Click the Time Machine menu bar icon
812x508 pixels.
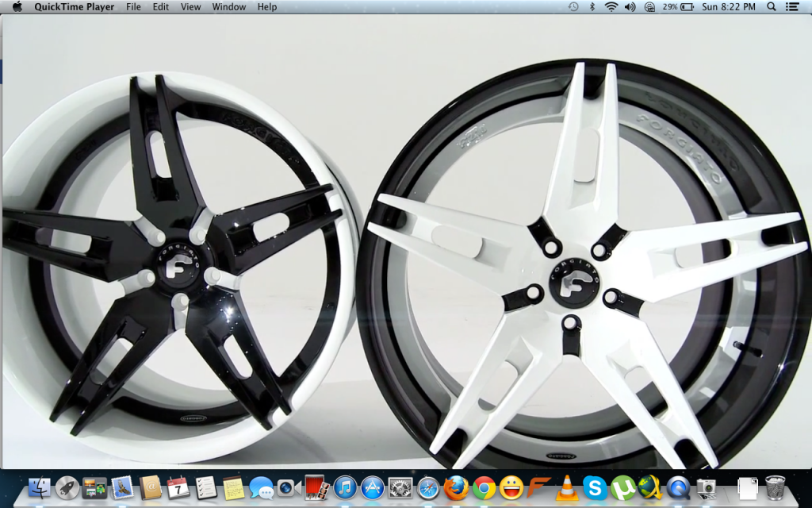[573, 6]
